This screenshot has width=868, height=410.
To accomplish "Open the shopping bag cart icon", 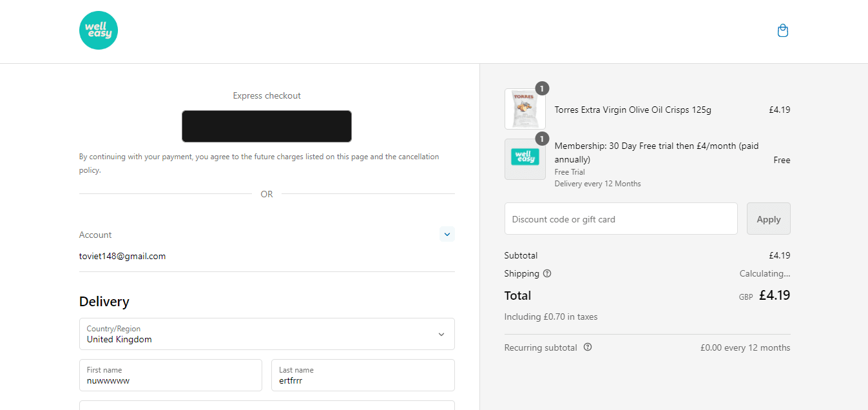I will click(783, 31).
